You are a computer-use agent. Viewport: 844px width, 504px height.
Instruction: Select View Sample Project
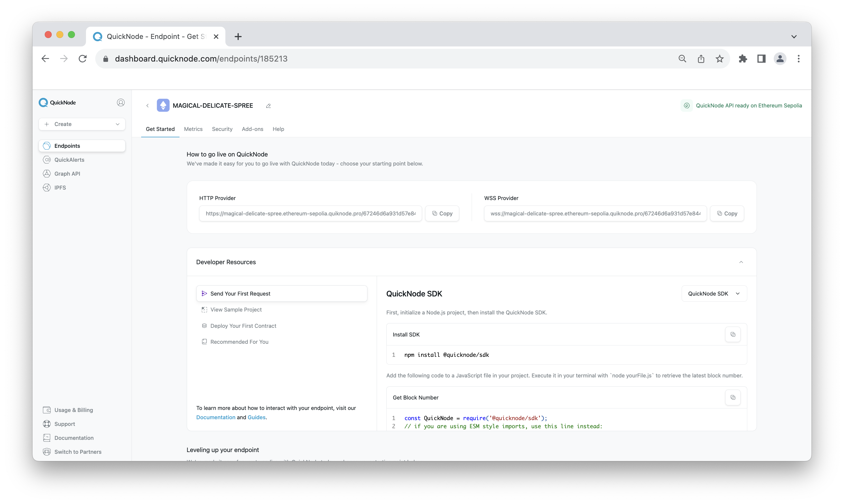[236, 309]
